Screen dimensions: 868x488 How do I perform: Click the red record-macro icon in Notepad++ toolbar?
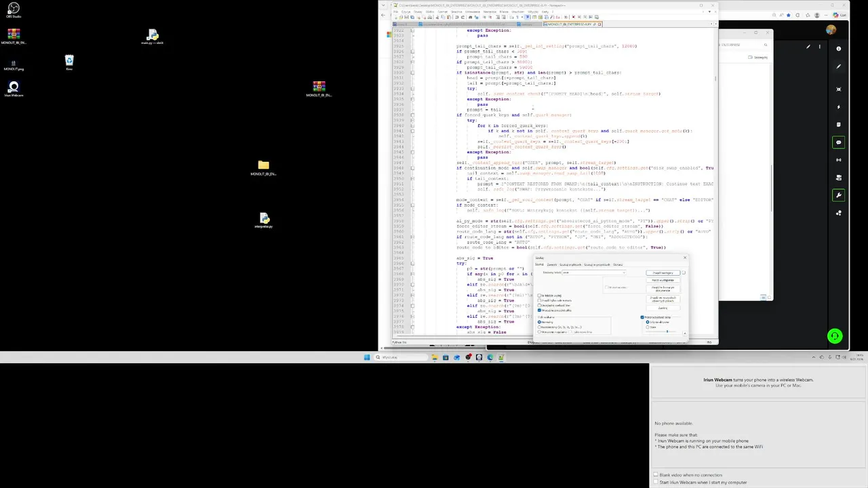coord(573,17)
